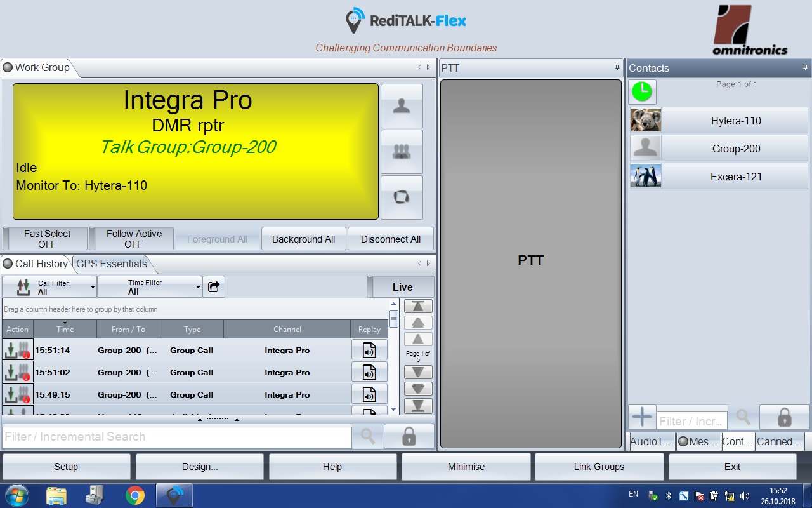812x508 pixels.
Task: Switch to the Audio L... tab
Action: pos(652,441)
